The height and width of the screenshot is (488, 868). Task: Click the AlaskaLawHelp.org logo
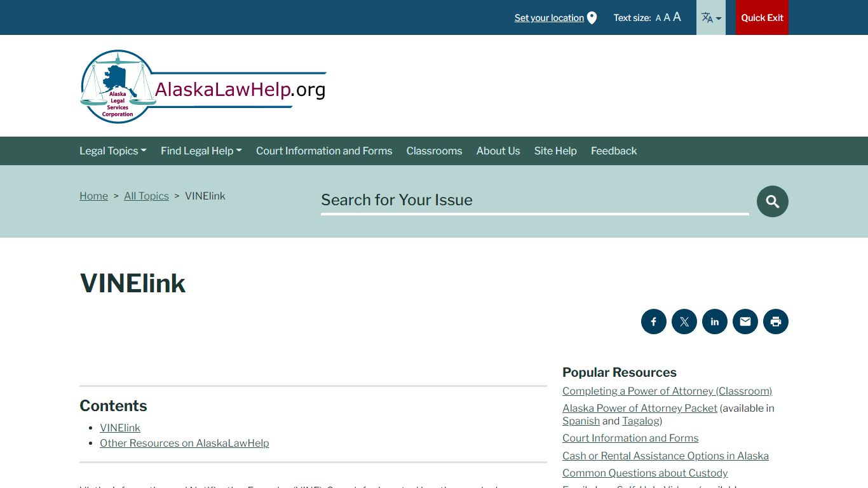click(x=203, y=87)
